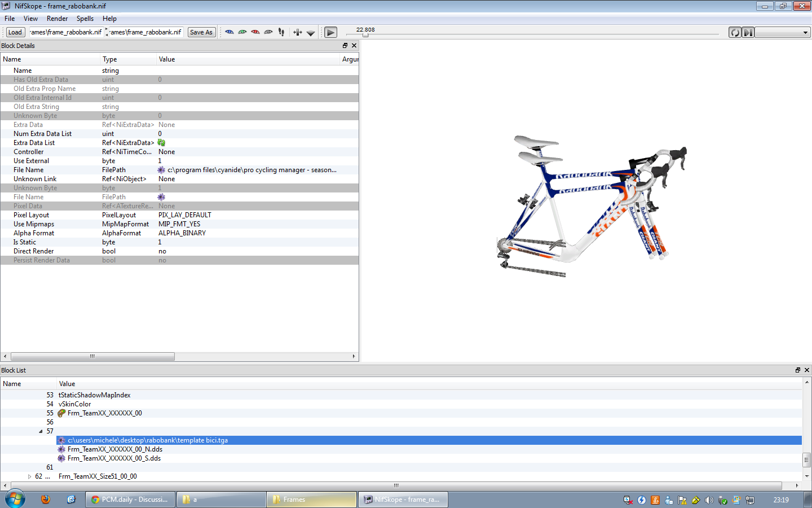
Task: Select Frm_TeamXX_XXXXXX_00_N.dds texture entry
Action: (115, 449)
